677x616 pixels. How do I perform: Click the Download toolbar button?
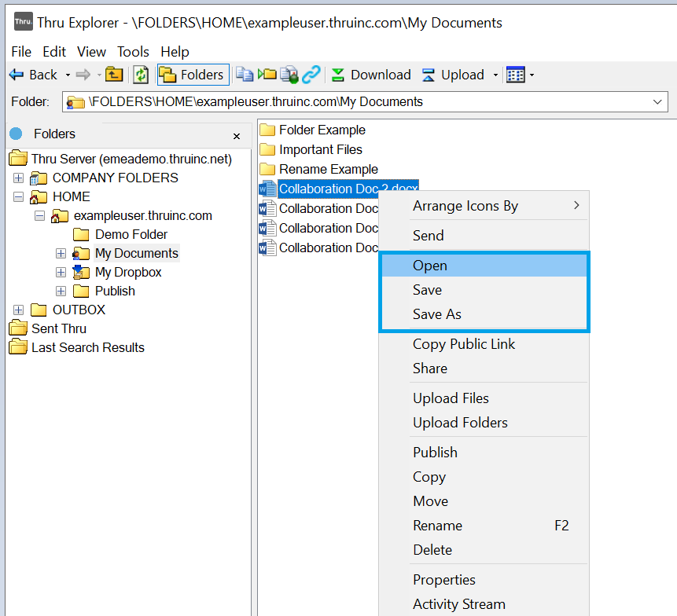371,75
